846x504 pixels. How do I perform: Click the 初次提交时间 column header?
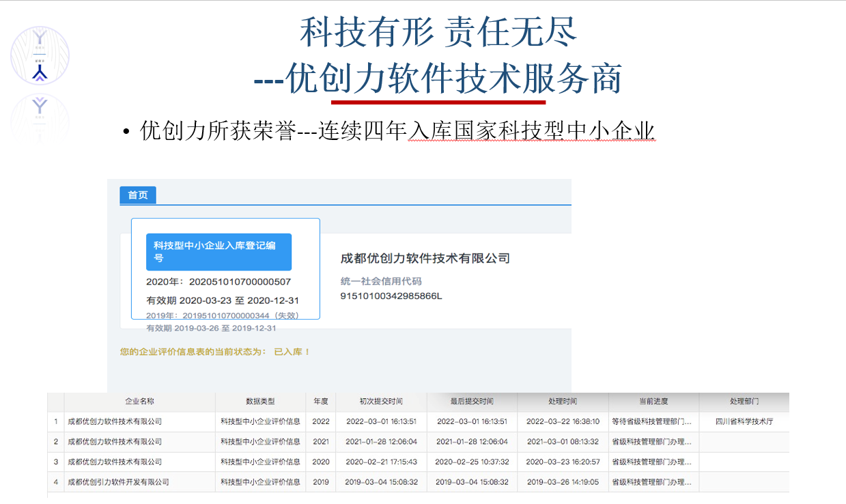381,402
